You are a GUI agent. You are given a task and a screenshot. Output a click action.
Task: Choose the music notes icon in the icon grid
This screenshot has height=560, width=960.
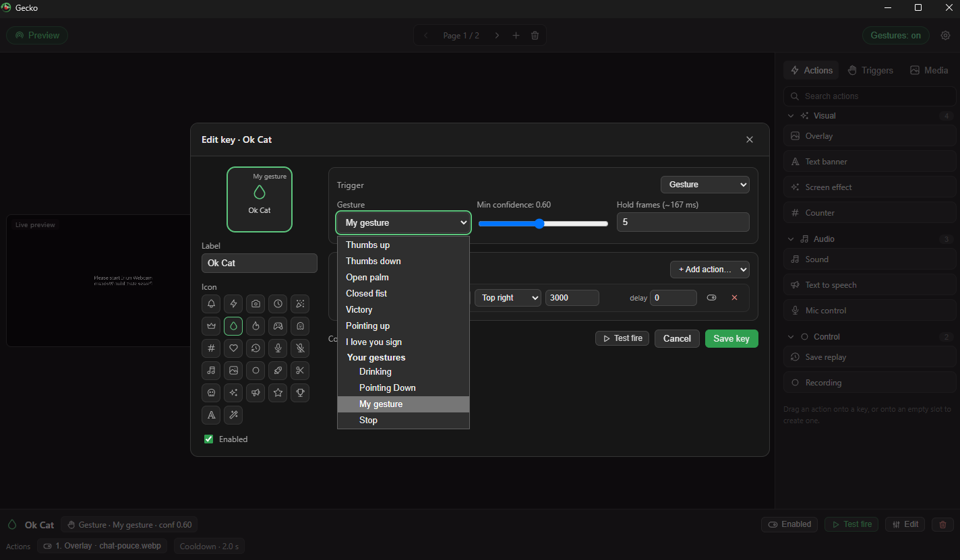coord(211,371)
